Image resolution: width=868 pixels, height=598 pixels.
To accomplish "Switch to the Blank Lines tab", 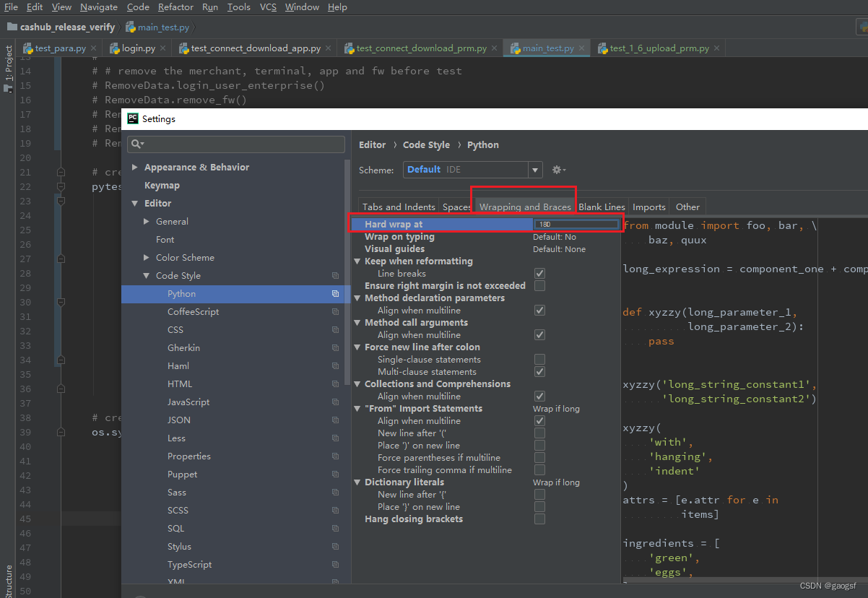I will click(x=602, y=207).
